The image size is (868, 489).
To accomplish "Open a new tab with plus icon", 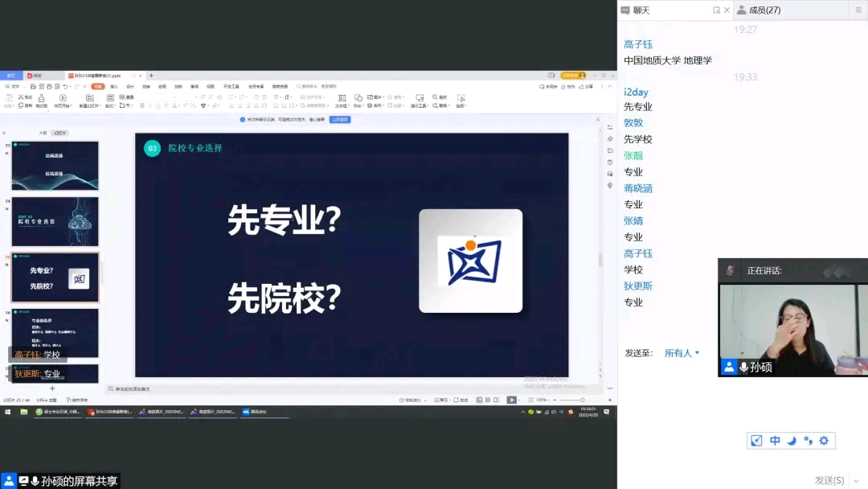I will pos(151,76).
